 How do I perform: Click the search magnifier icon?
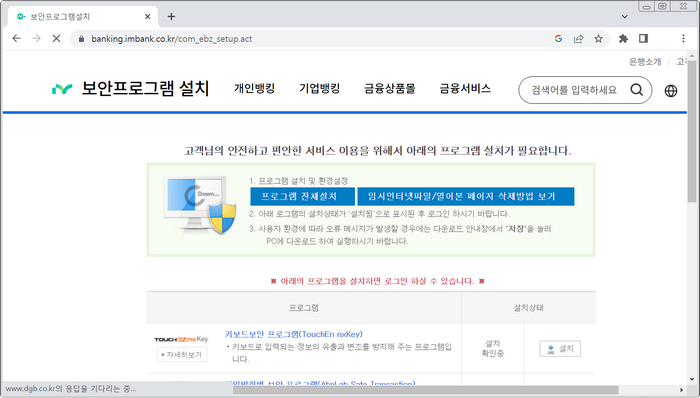[637, 90]
